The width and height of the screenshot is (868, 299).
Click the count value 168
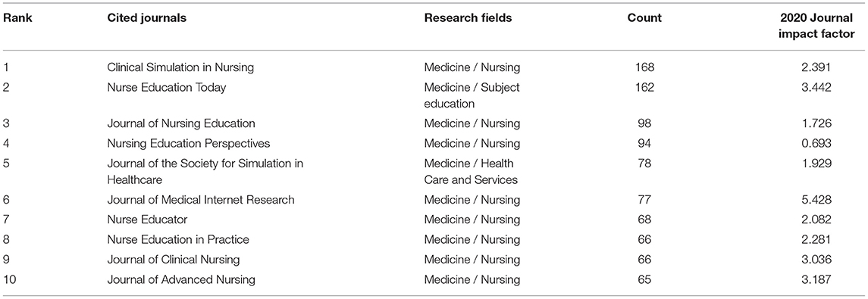(645, 67)
